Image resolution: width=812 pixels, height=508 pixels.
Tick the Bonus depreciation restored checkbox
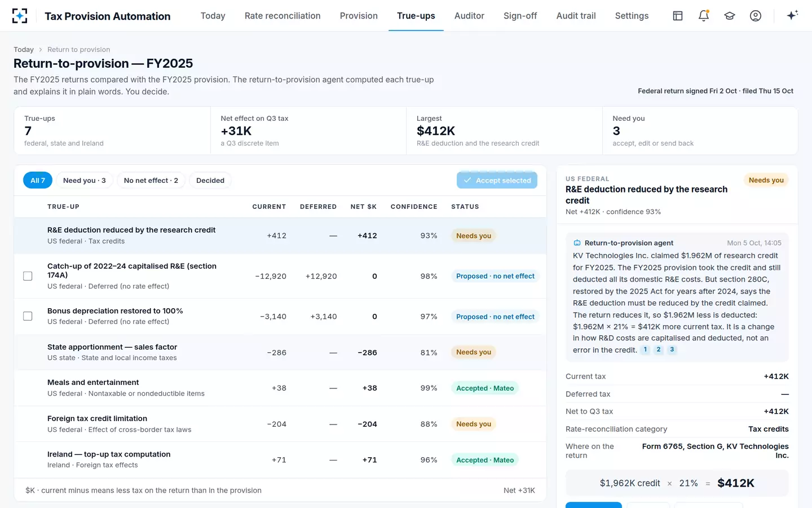pyautogui.click(x=28, y=316)
